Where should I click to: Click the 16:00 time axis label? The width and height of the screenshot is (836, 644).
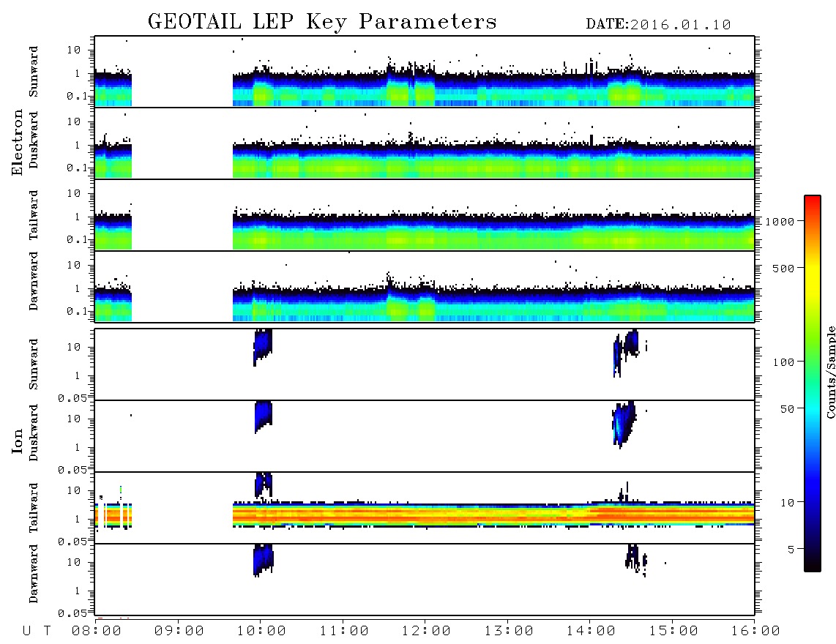[755, 631]
